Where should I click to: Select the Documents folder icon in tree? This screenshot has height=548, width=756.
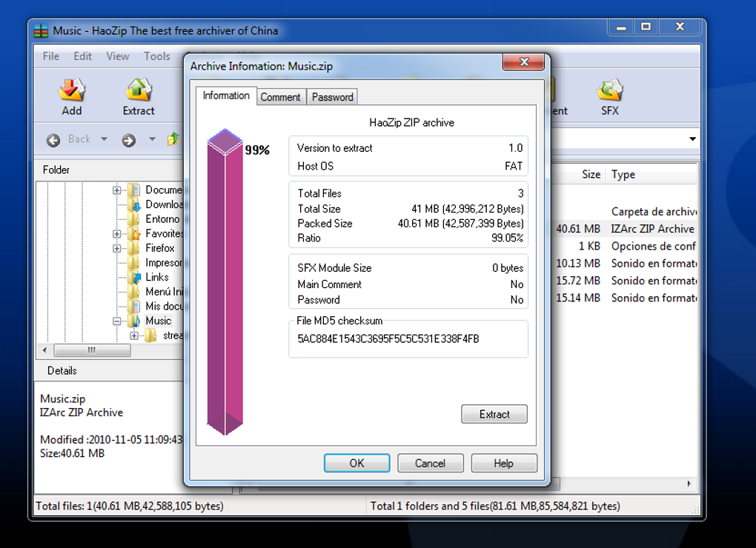pyautogui.click(x=134, y=190)
